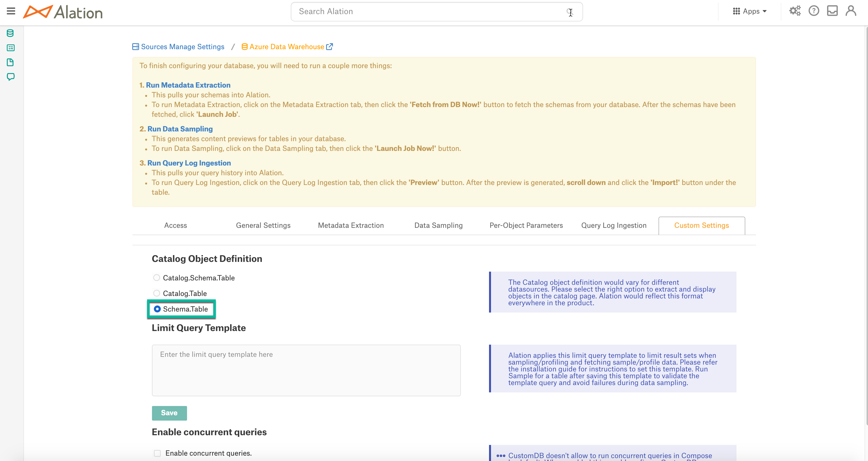Select the Catalog.Schema.Table radio option
Screen dimensions: 868x461
coord(156,278)
